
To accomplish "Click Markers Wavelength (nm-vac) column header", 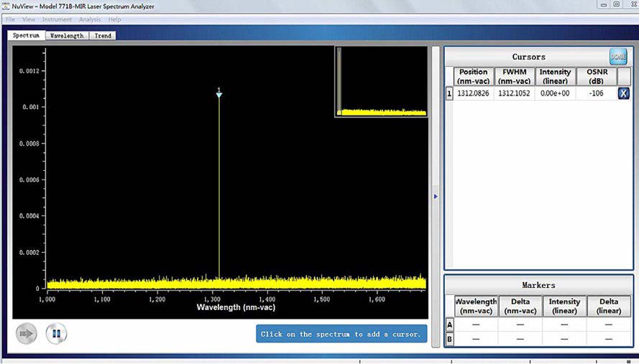I will click(x=476, y=306).
